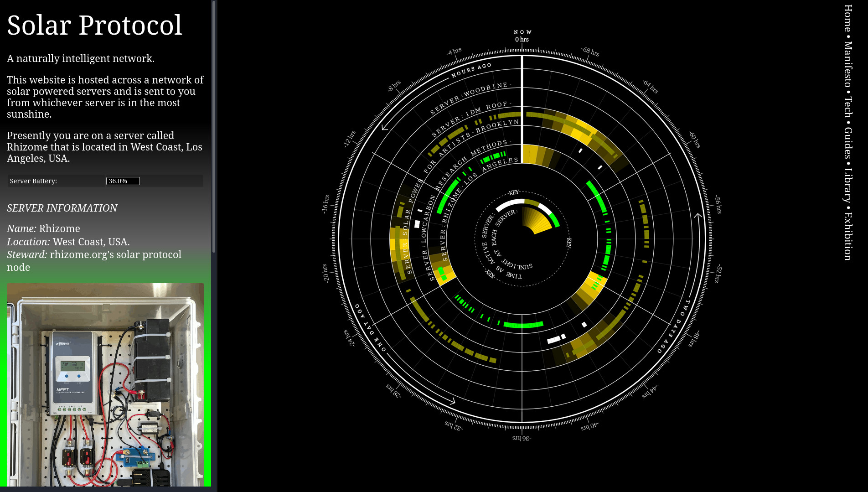868x492 pixels.
Task: Open the Tech page link
Action: click(847, 107)
